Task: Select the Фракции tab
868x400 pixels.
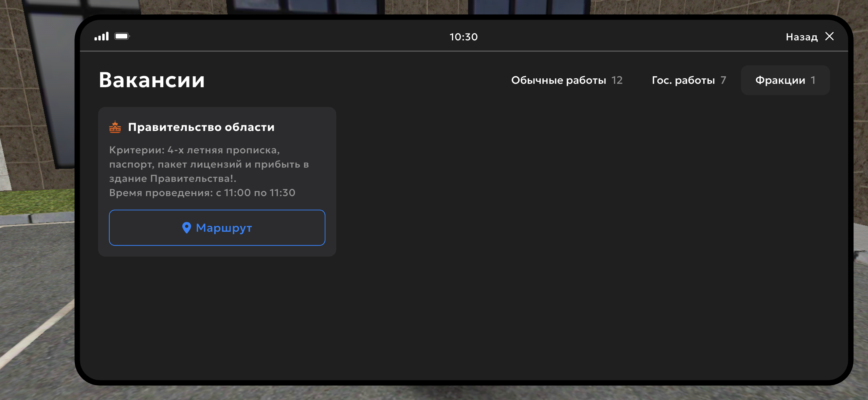Action: click(780, 80)
